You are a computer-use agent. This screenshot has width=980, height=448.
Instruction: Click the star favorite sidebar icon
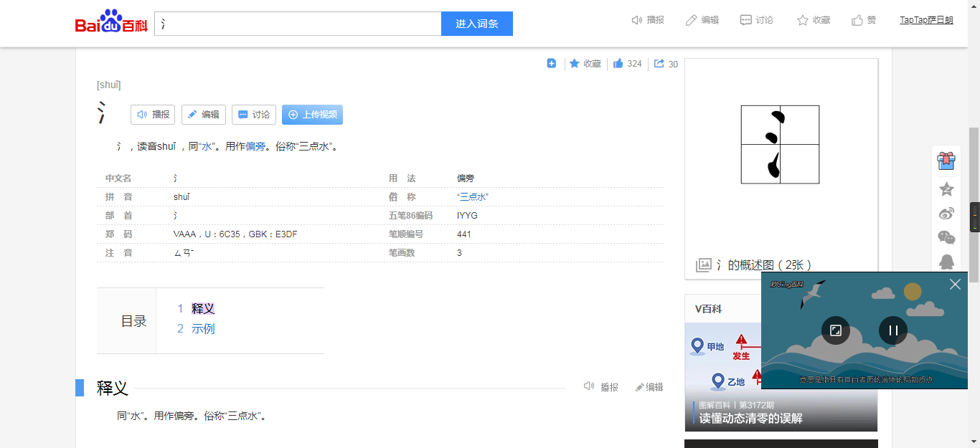(946, 189)
